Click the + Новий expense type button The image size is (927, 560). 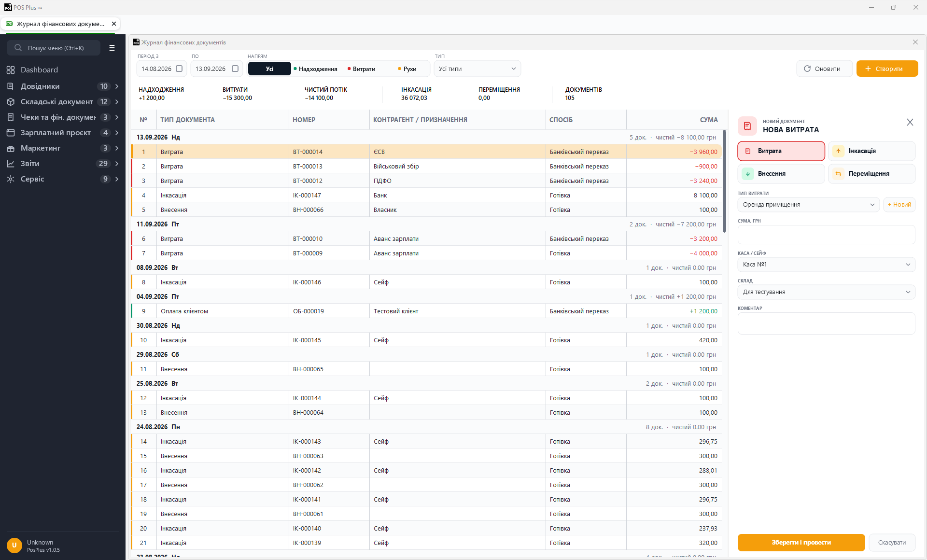tap(899, 205)
